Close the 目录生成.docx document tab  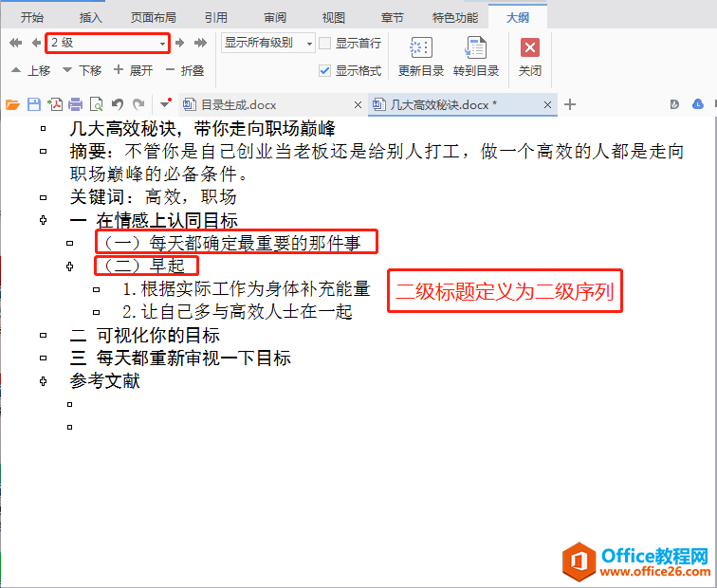point(358,105)
